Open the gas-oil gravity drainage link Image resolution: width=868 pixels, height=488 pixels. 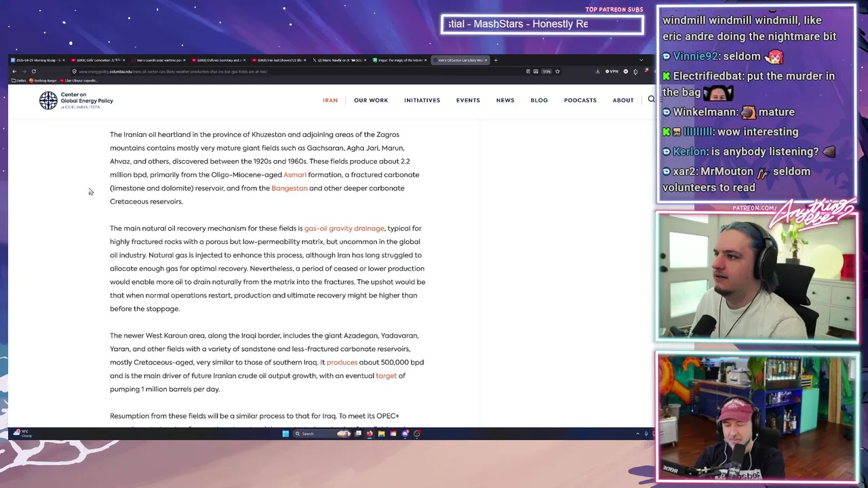pyautogui.click(x=344, y=228)
